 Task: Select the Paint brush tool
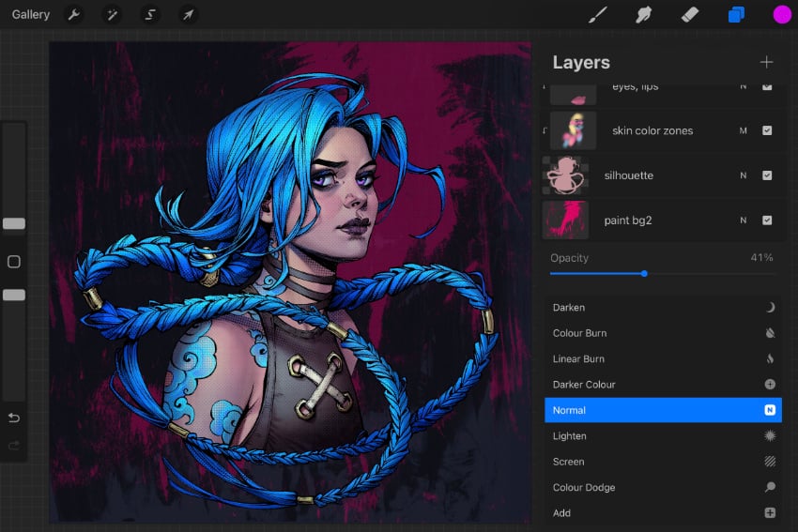pyautogui.click(x=598, y=15)
